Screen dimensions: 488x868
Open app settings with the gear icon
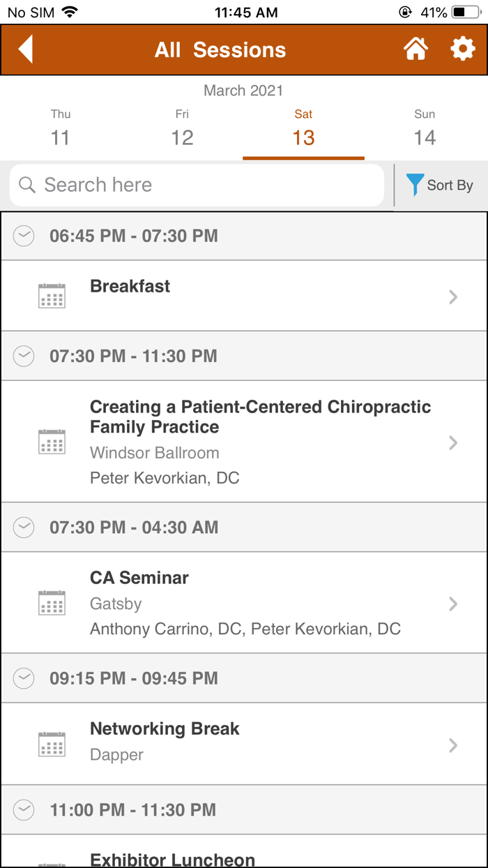pyautogui.click(x=463, y=49)
